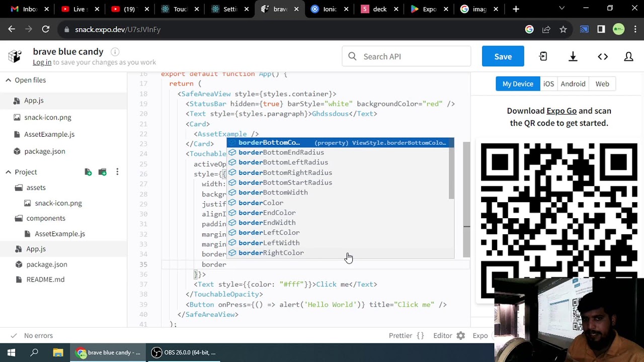This screenshot has height=362, width=644.
Task: Go back in the browser
Action: 12,29
